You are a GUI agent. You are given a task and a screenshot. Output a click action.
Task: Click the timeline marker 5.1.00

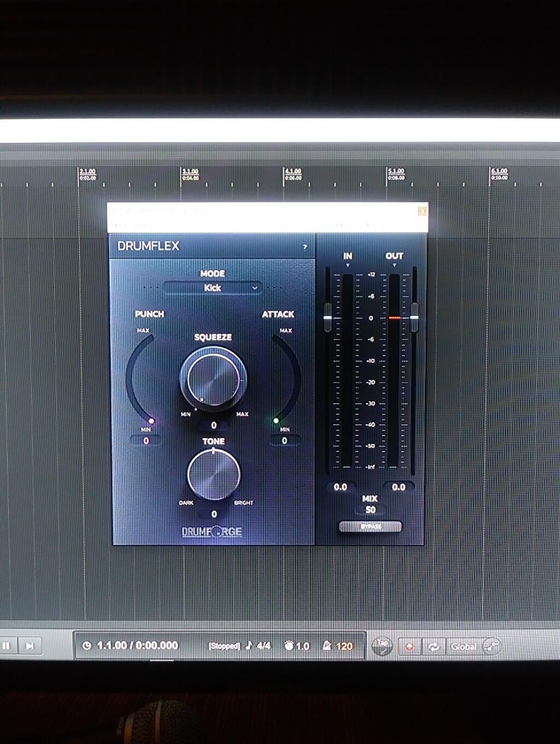(x=396, y=172)
